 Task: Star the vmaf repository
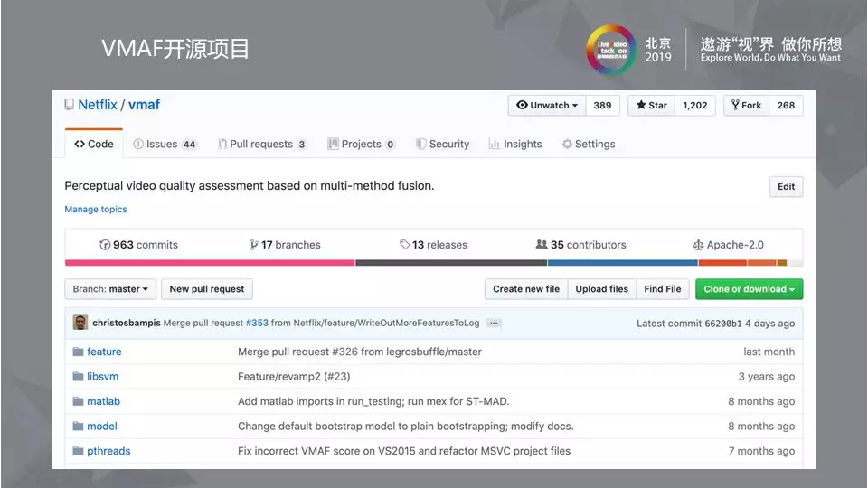tap(652, 105)
